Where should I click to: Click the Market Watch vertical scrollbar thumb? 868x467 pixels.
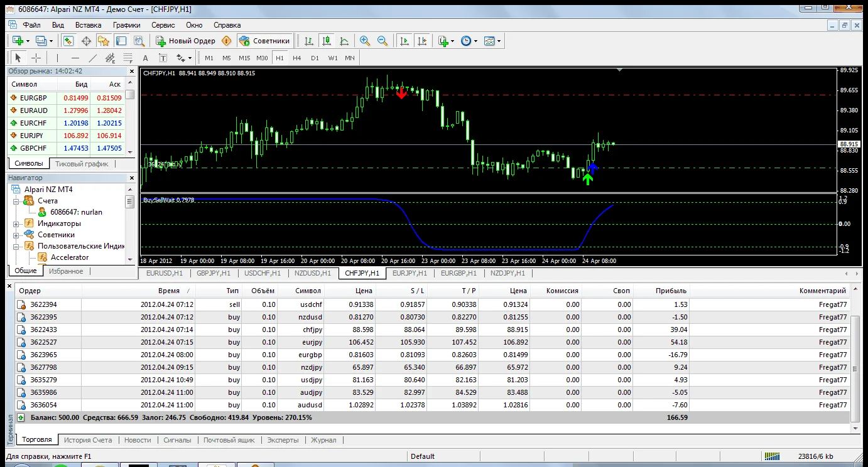tap(130, 95)
